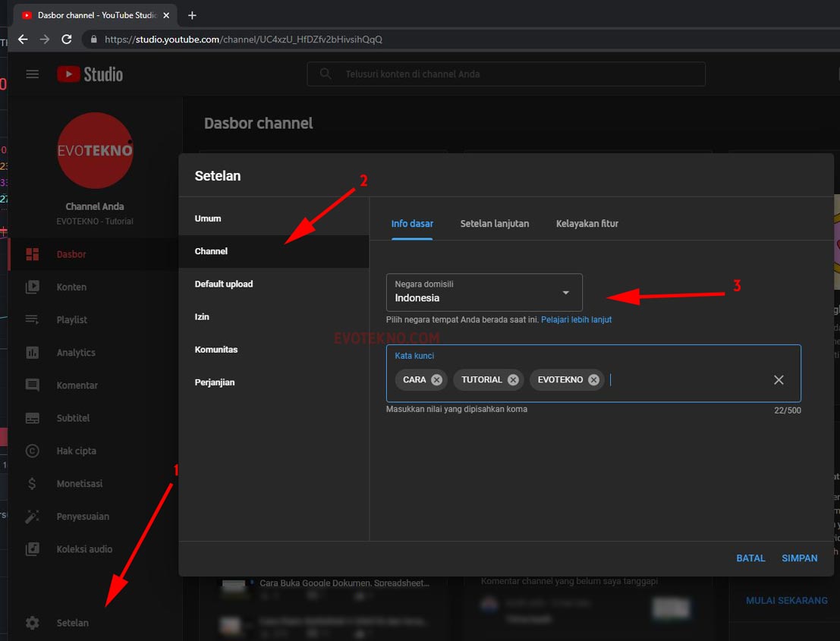
Task: Open the Komentar sidebar icon
Action: (33, 385)
